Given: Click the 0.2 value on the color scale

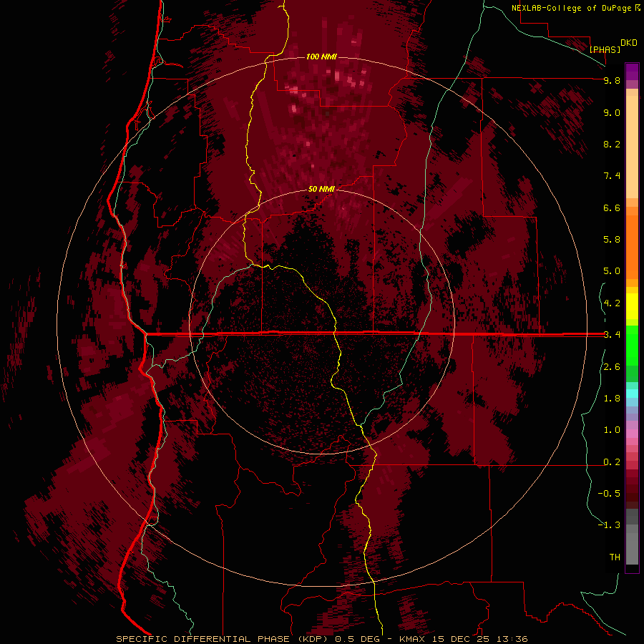Looking at the screenshot, I should (612, 462).
